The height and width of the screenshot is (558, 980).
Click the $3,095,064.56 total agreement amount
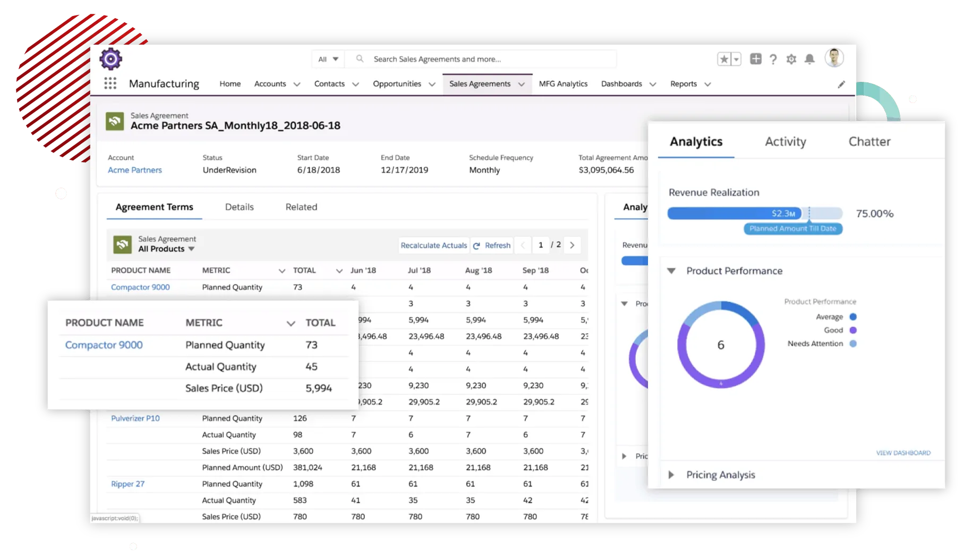click(606, 170)
